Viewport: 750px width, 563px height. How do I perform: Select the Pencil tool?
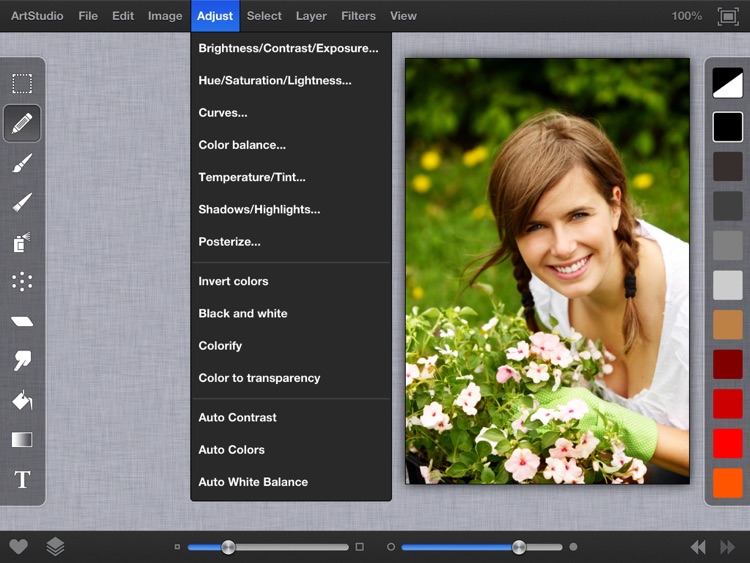pyautogui.click(x=22, y=123)
